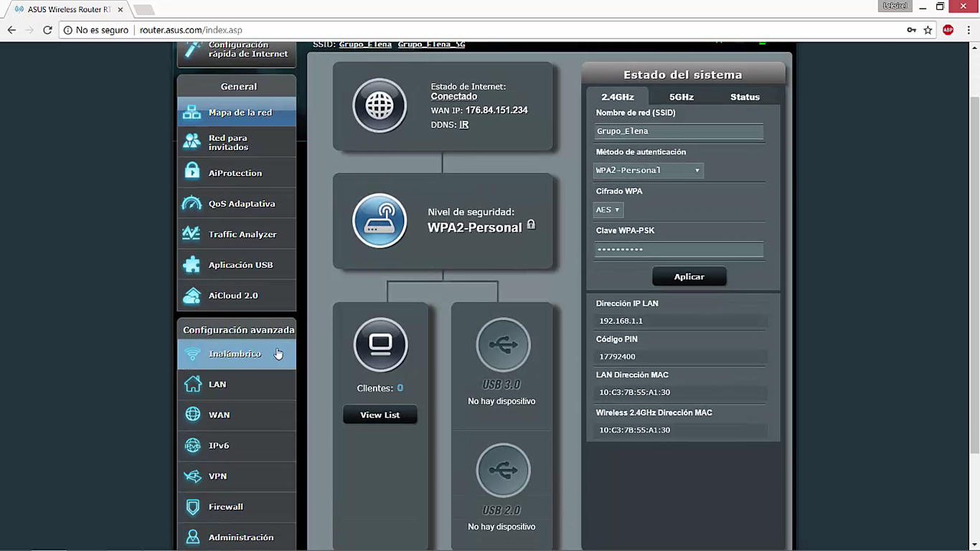The height and width of the screenshot is (551, 980).
Task: Open the Método de autenticación dropdown
Action: pyautogui.click(x=648, y=171)
